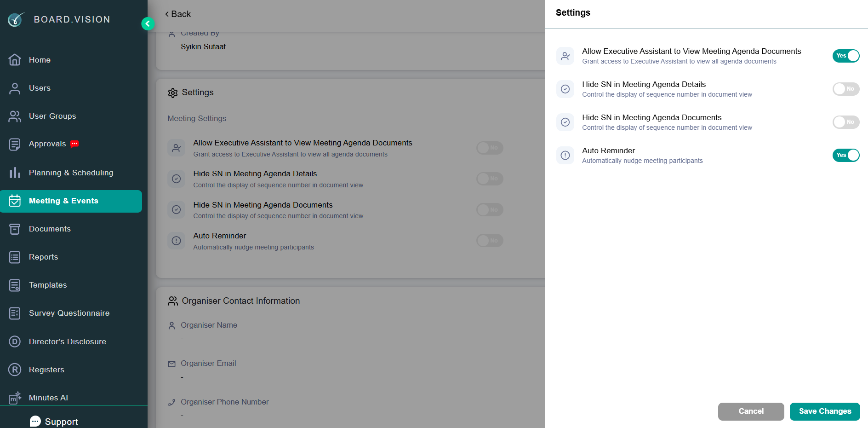Image resolution: width=868 pixels, height=428 pixels.
Task: Click the Auto Reminder alert icon in Settings panel
Action: [565, 156]
